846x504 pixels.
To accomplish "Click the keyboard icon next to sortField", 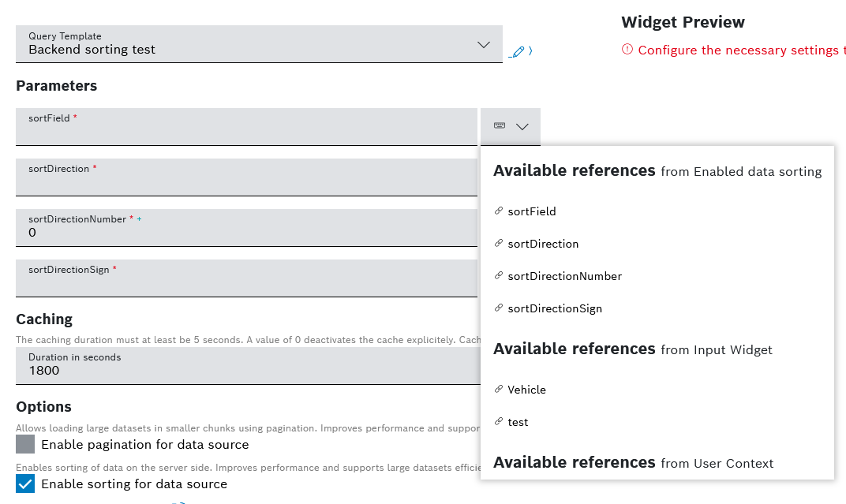I will click(499, 126).
